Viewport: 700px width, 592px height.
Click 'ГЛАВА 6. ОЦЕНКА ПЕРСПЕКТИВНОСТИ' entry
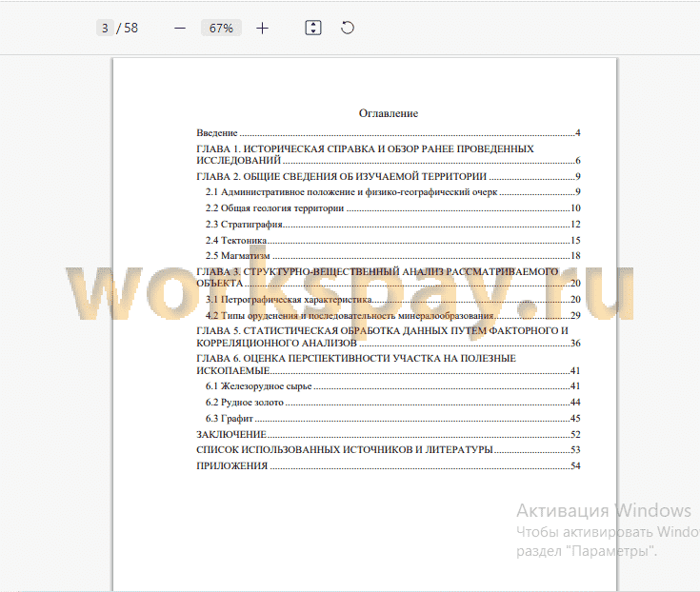tap(389, 365)
